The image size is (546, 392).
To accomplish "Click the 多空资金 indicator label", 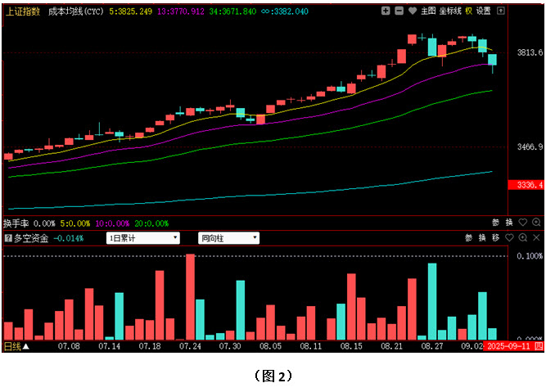I will 31,238.
